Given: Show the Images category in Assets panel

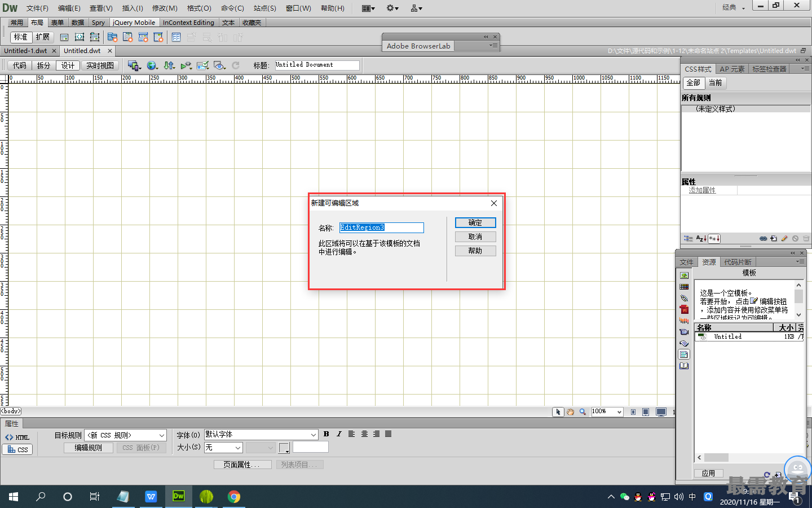Looking at the screenshot, I should tap(684, 275).
